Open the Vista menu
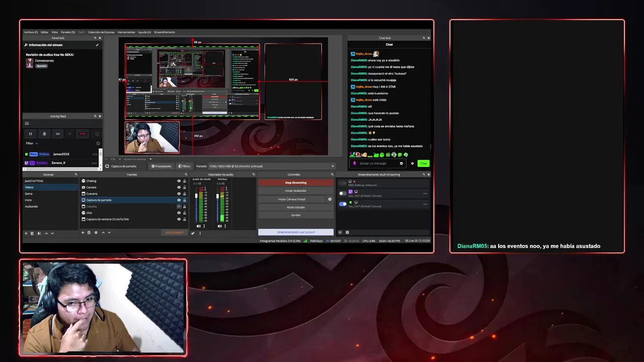The height and width of the screenshot is (362, 644). point(54,32)
